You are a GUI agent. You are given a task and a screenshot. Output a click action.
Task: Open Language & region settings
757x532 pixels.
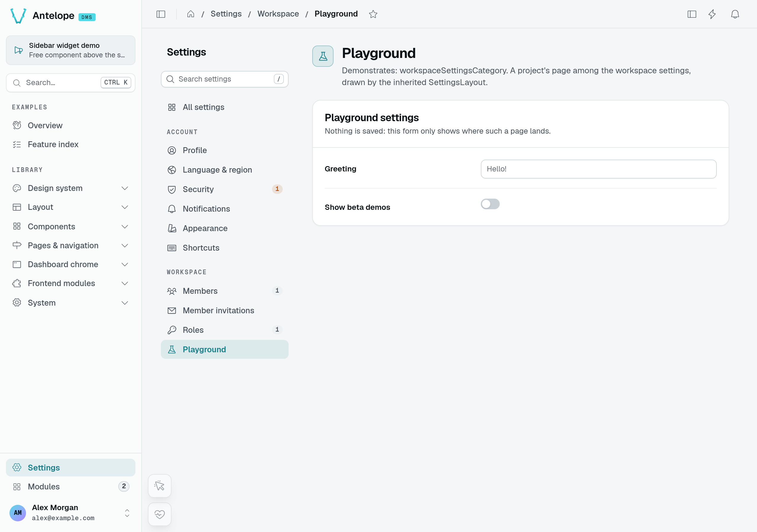pos(224,170)
